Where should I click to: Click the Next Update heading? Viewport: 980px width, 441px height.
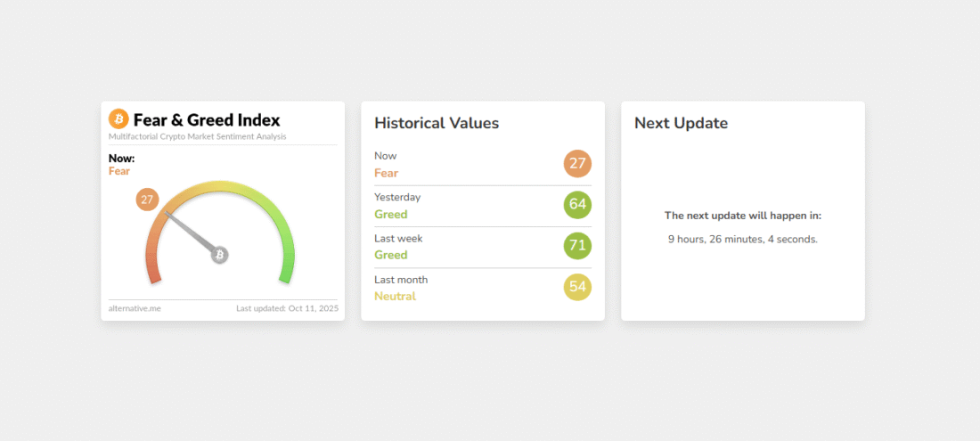[x=681, y=123]
